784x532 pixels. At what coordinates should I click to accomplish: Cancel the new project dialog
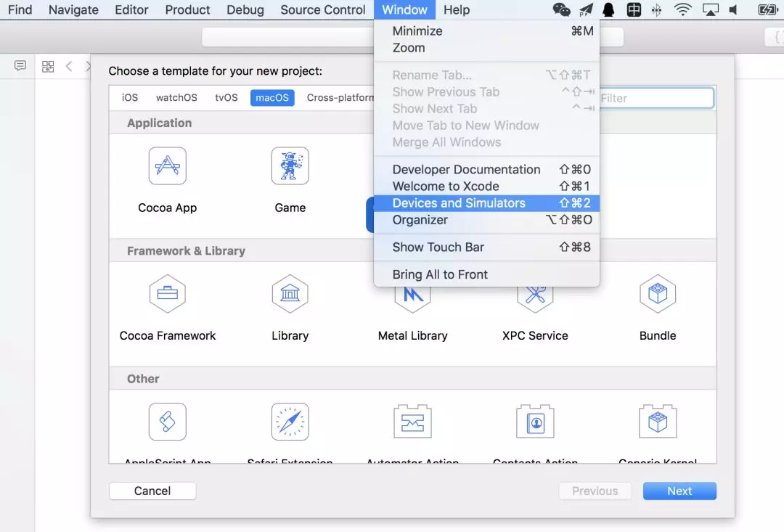tap(152, 491)
